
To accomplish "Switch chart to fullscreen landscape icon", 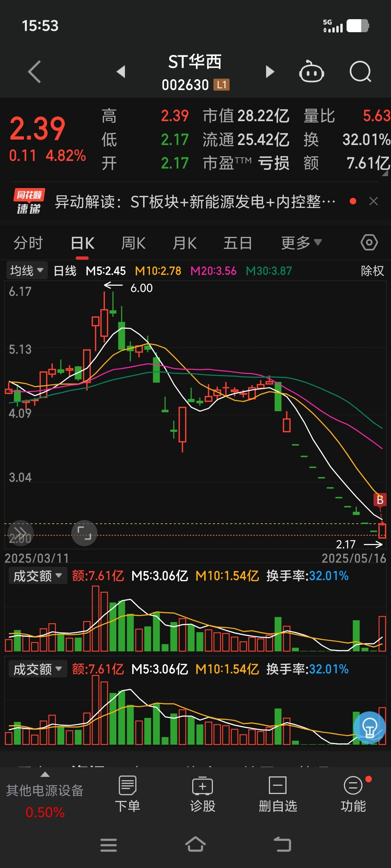I will [84, 533].
